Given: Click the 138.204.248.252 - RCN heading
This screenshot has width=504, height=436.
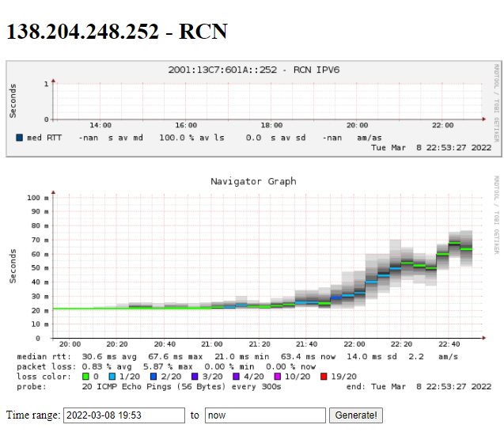Looking at the screenshot, I should pos(116,32).
